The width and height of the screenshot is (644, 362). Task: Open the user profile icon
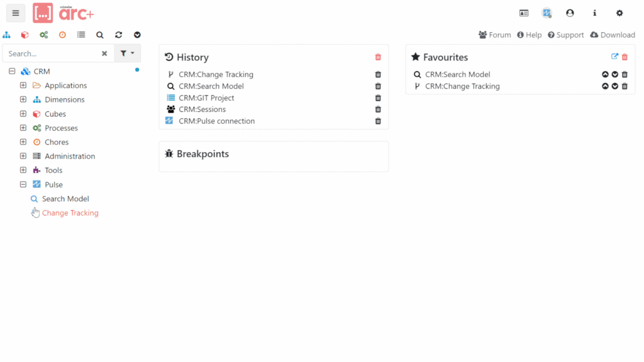click(570, 13)
